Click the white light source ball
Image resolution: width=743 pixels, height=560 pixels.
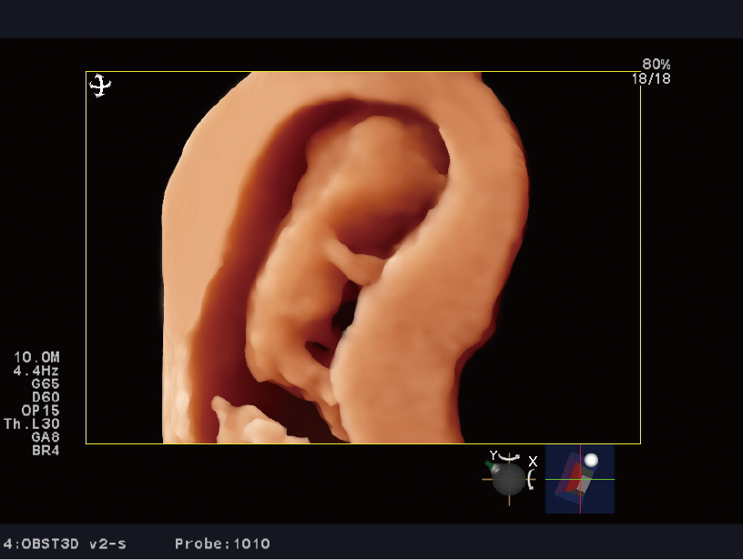(x=591, y=461)
